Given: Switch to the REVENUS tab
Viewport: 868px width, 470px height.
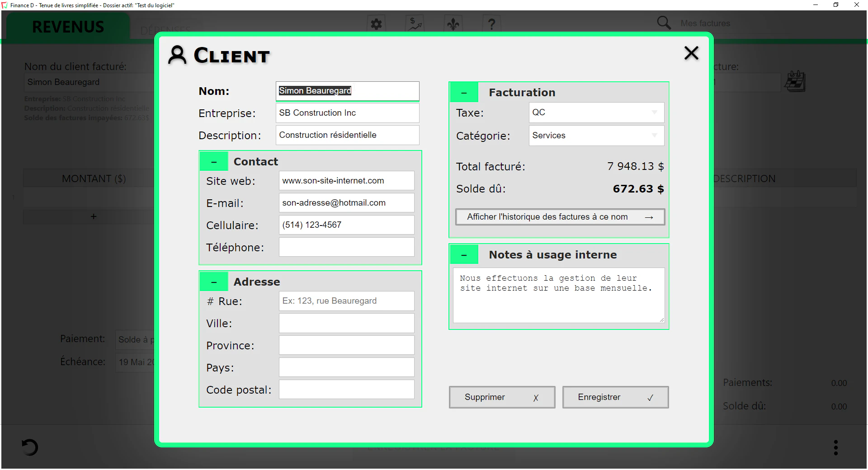Looking at the screenshot, I should (x=67, y=27).
